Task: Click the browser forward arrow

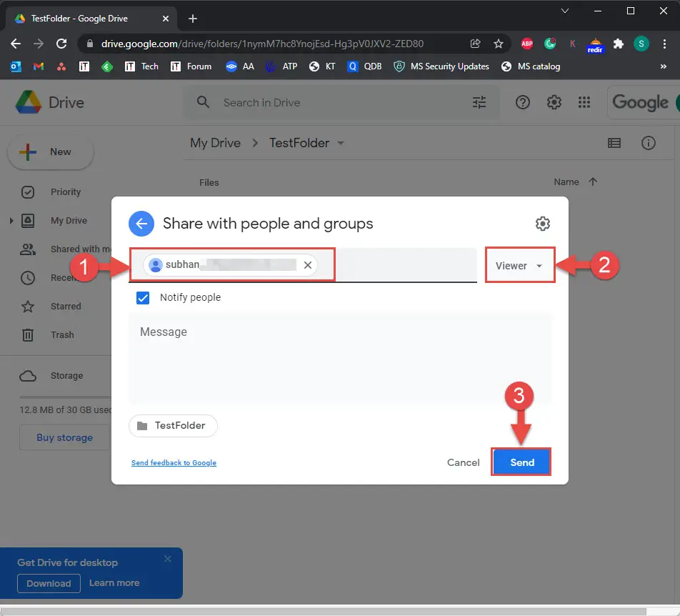Action: 39,44
